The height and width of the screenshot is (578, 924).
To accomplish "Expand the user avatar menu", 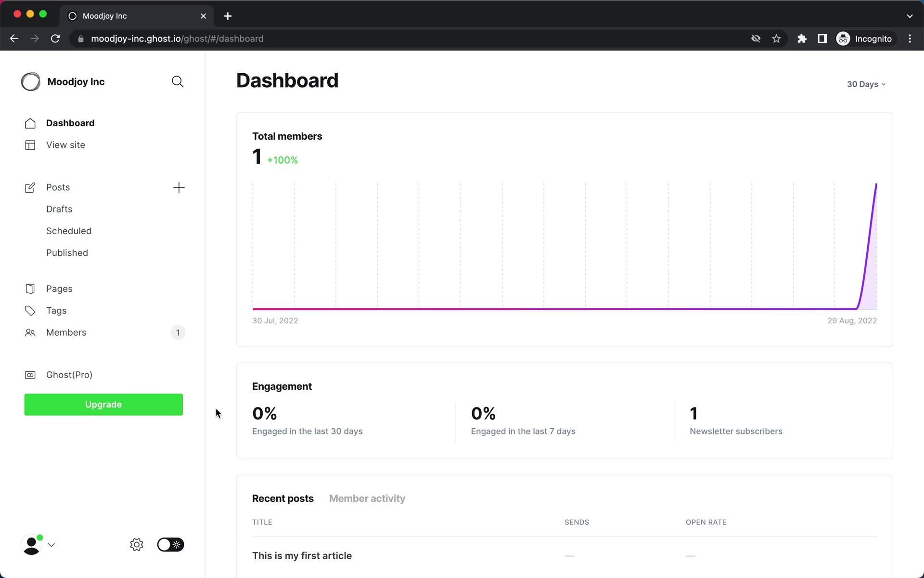I will point(38,545).
